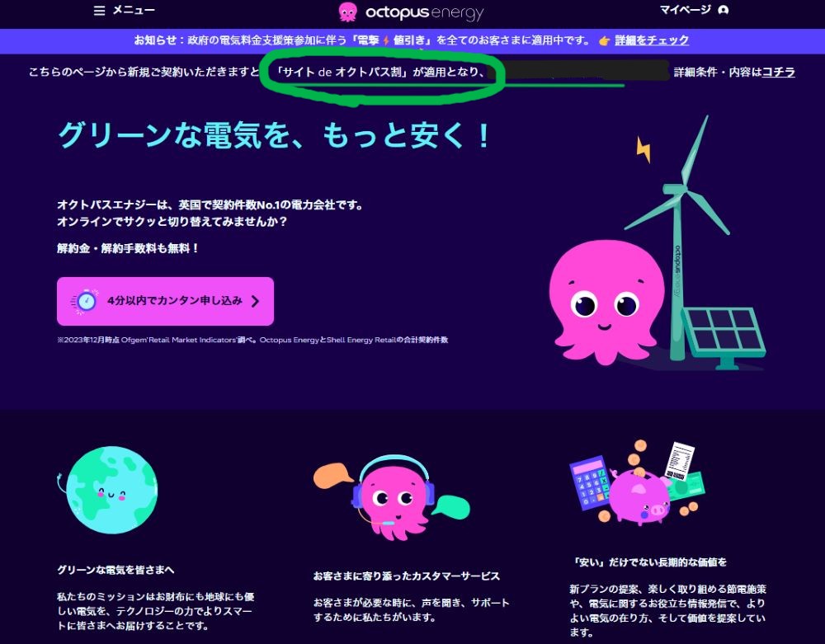Click the heading グリーンな電気を皆さまへ
Viewport: 825px width, 644px height.
tap(115, 570)
